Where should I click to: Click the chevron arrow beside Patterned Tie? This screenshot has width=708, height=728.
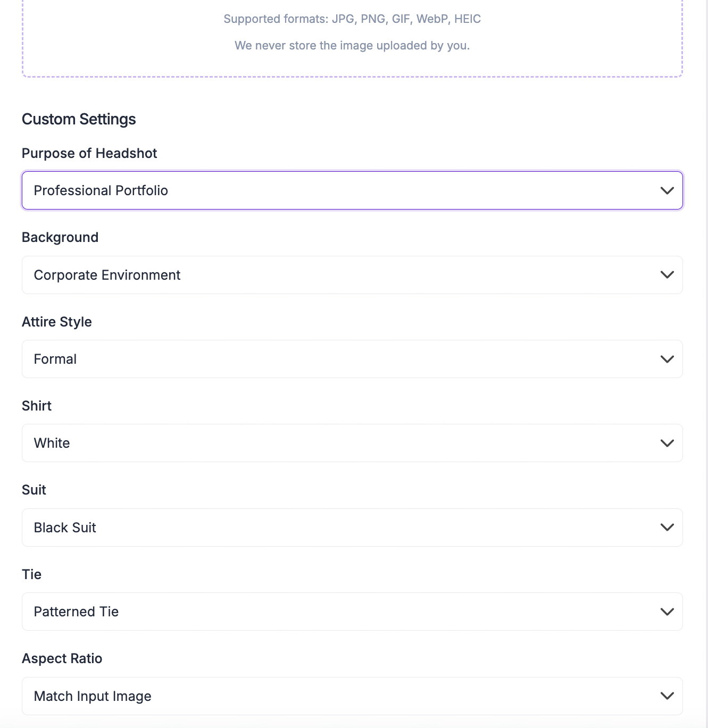(667, 612)
